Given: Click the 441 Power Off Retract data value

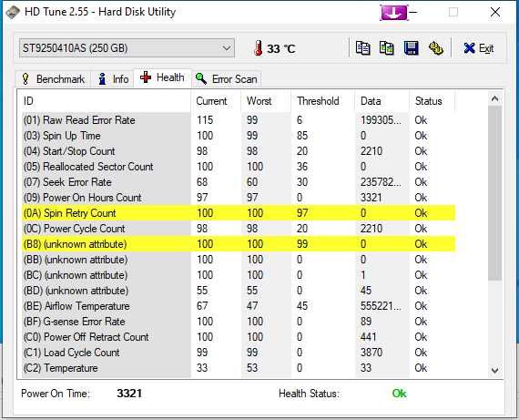Looking at the screenshot, I should (369, 337).
